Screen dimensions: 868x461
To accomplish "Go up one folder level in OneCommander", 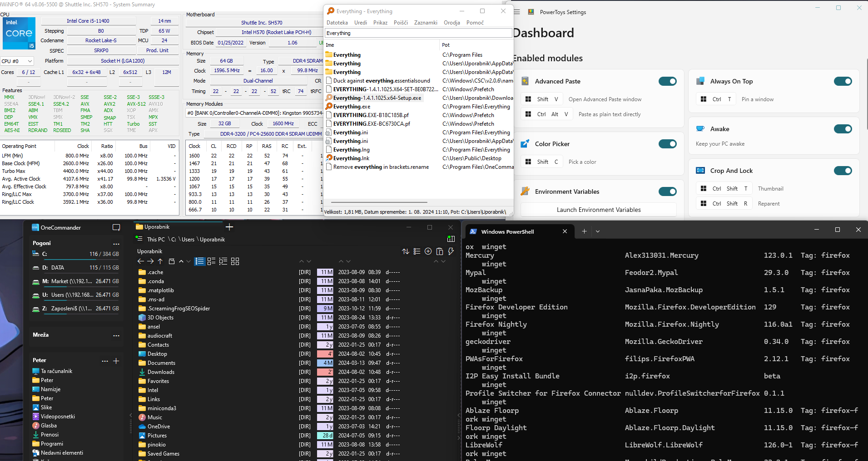I will click(160, 261).
